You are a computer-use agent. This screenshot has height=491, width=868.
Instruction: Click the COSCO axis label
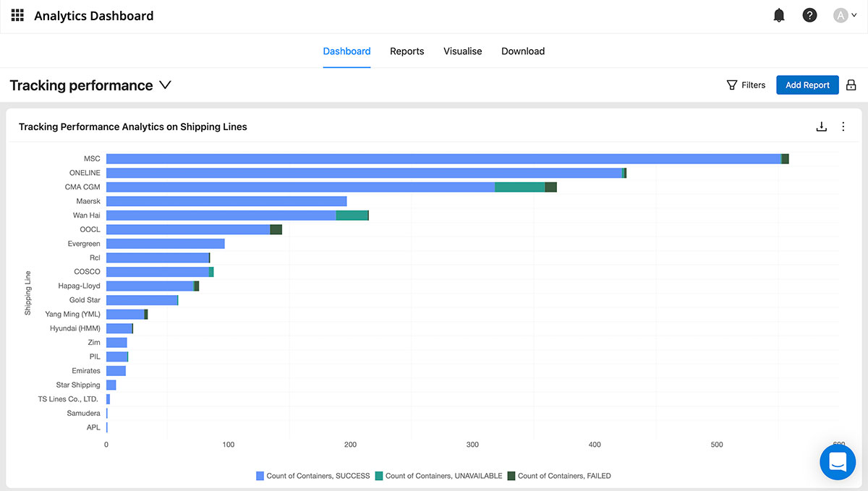point(88,272)
